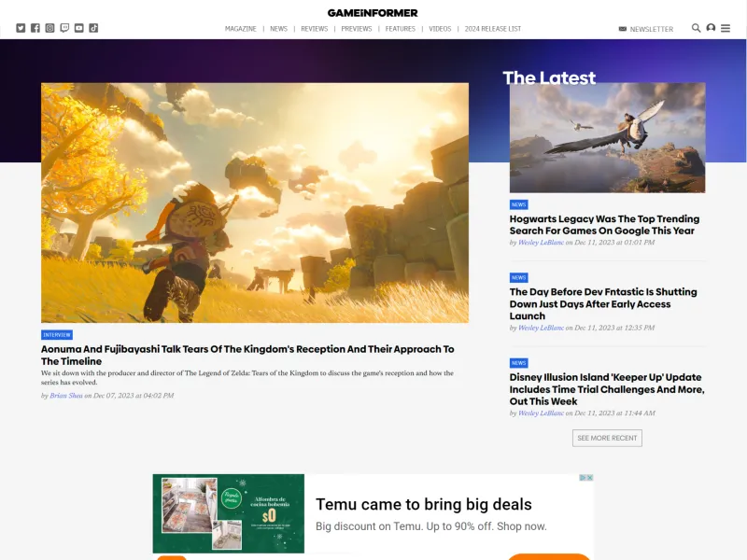This screenshot has height=560, width=747.
Task: Open the NEWS section
Action: pos(278,29)
